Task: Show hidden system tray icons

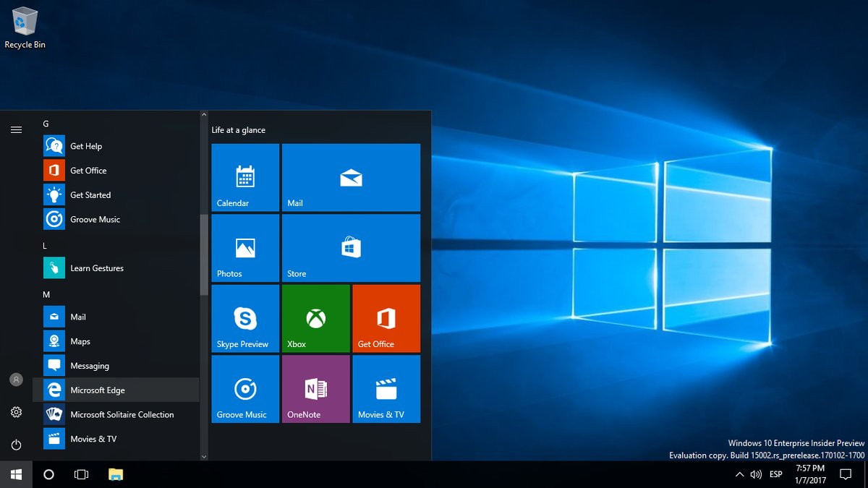Action: click(x=739, y=474)
